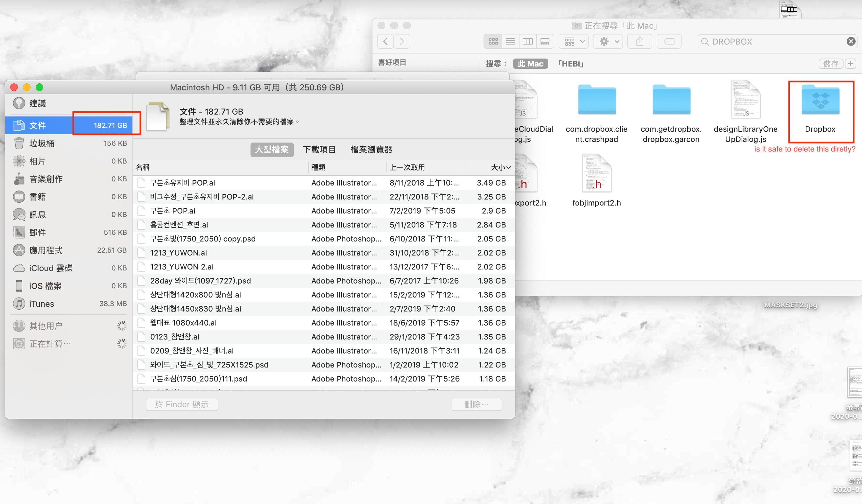Image resolution: width=862 pixels, height=504 pixels.
Task: Click the 於 Finder 顯示 button
Action: (182, 404)
